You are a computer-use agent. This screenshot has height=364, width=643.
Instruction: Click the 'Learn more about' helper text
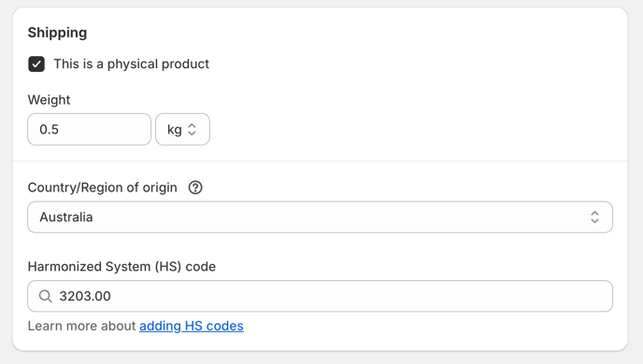[81, 326]
